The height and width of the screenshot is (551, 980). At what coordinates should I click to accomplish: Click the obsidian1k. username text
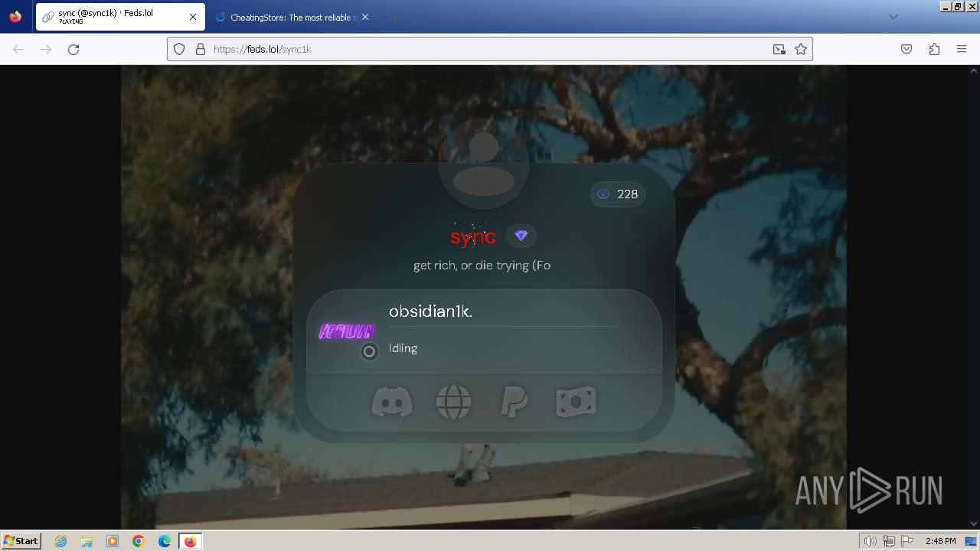coord(431,311)
